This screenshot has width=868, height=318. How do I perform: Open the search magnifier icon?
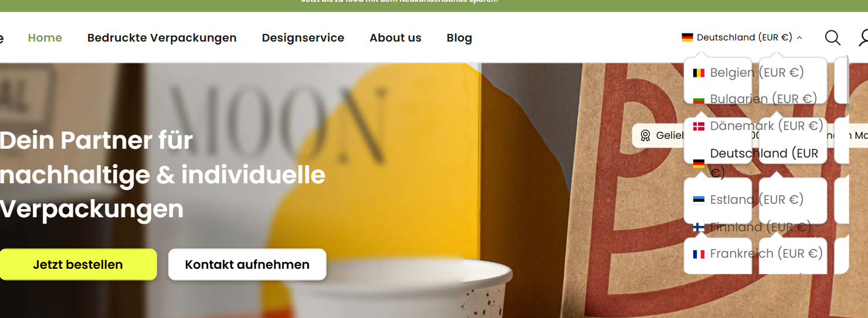832,38
